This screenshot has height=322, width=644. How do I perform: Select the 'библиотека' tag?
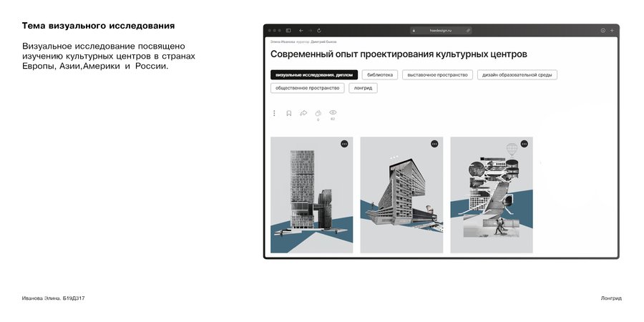click(380, 74)
